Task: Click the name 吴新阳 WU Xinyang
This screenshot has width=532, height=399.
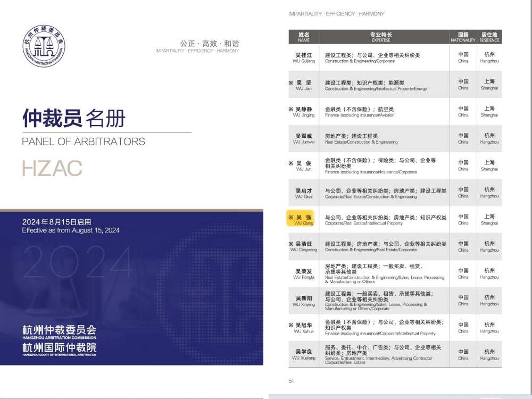Action: (x=304, y=301)
